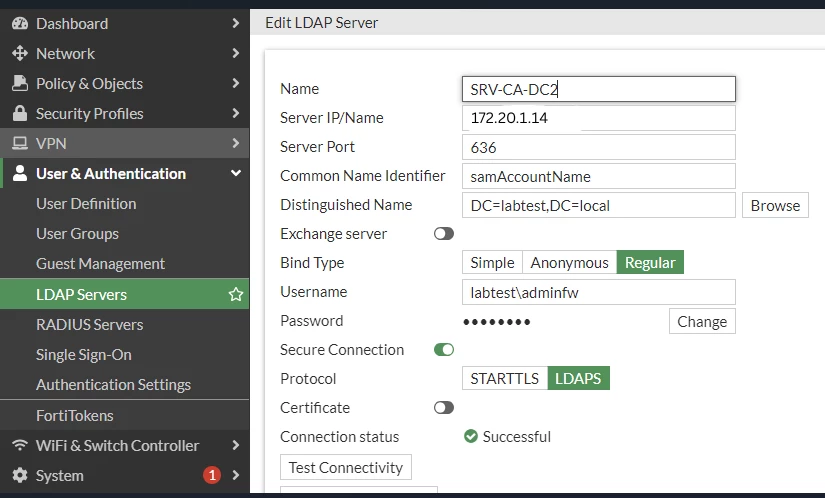Click the Security Profiles label
The height and width of the screenshot is (498, 825).
pos(89,114)
